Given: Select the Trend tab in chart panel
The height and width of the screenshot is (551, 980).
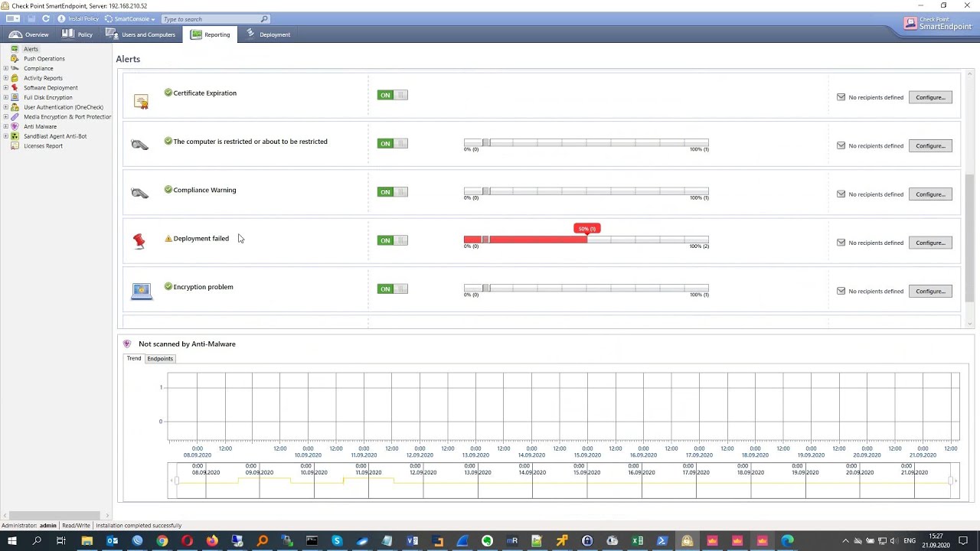Looking at the screenshot, I should tap(134, 359).
